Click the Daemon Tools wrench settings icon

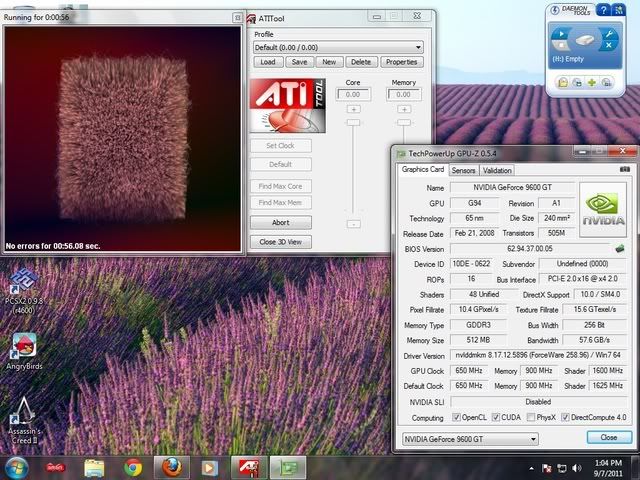[x=609, y=33]
